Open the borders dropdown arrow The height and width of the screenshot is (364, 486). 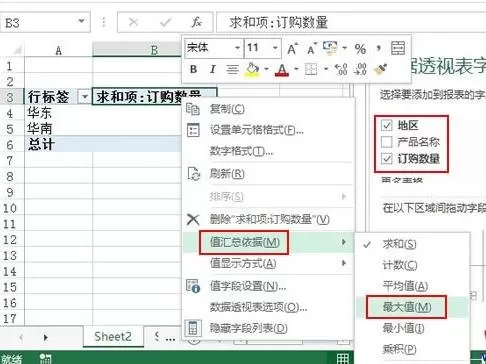[326, 69]
